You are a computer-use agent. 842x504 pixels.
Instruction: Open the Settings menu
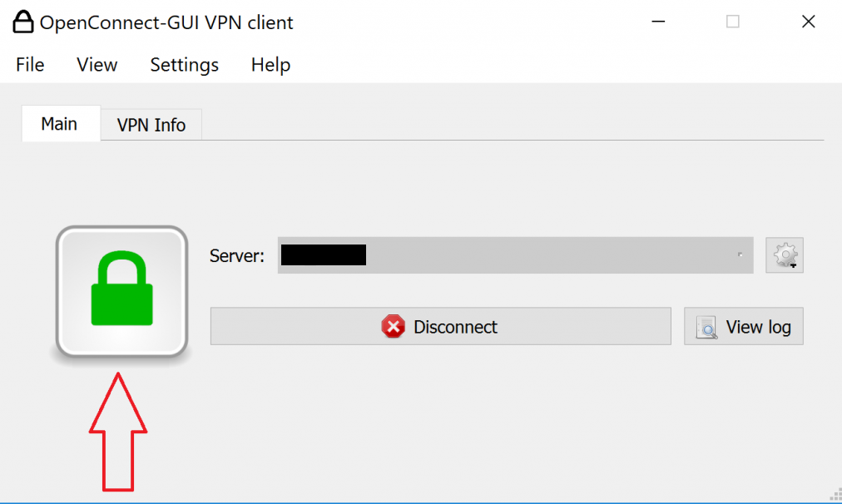click(184, 65)
